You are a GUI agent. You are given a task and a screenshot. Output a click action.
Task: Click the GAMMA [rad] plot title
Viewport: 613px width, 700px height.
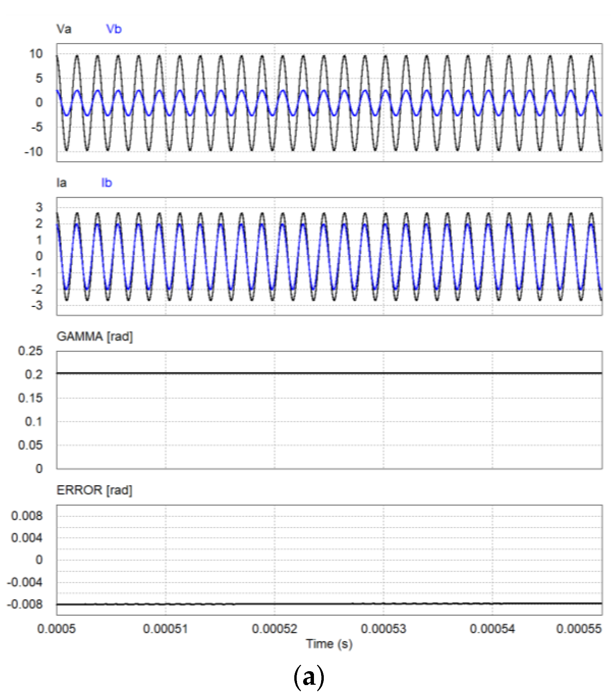point(95,337)
